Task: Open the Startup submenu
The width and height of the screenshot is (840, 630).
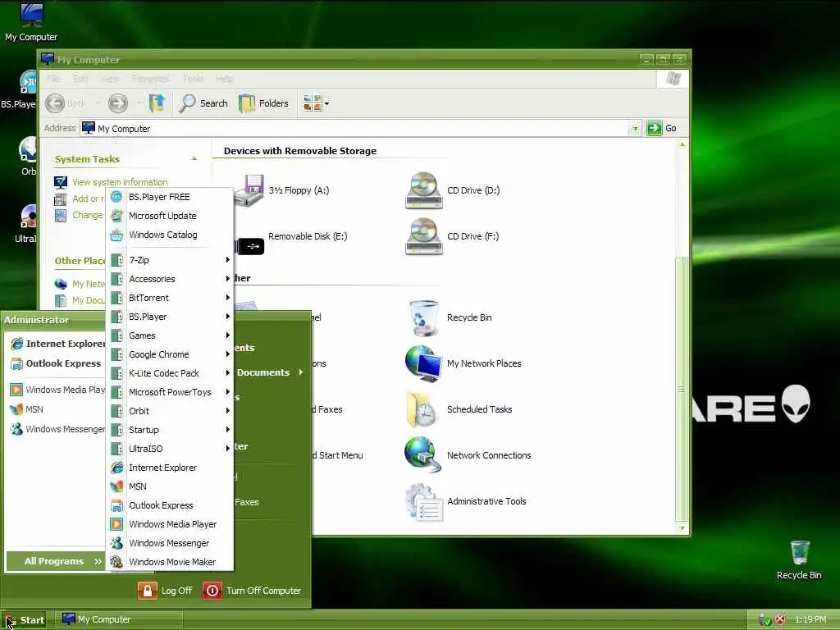Action: click(171, 430)
